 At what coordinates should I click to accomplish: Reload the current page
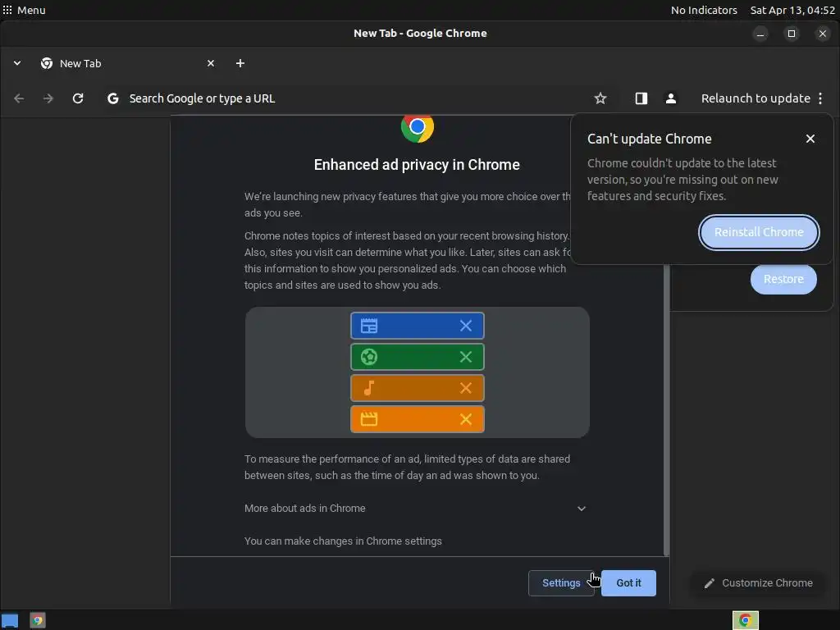[78, 98]
